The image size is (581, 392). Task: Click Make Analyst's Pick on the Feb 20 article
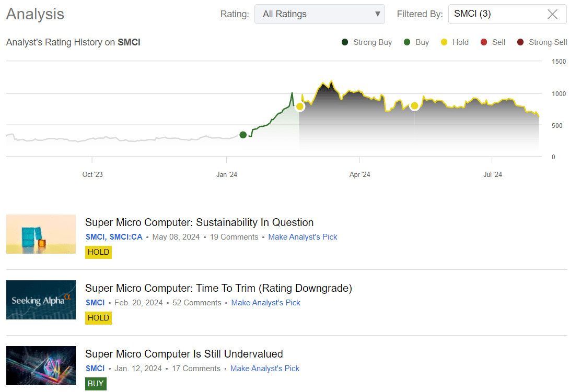(265, 303)
